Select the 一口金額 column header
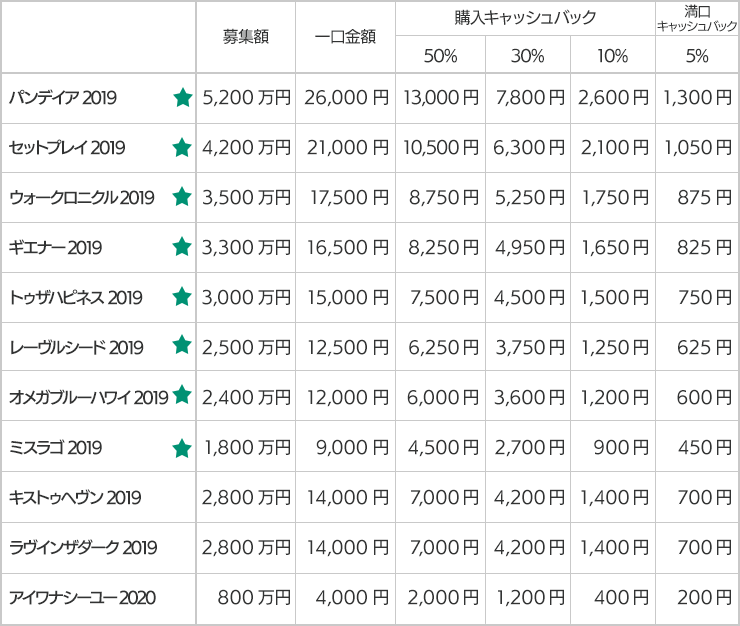 click(x=345, y=37)
